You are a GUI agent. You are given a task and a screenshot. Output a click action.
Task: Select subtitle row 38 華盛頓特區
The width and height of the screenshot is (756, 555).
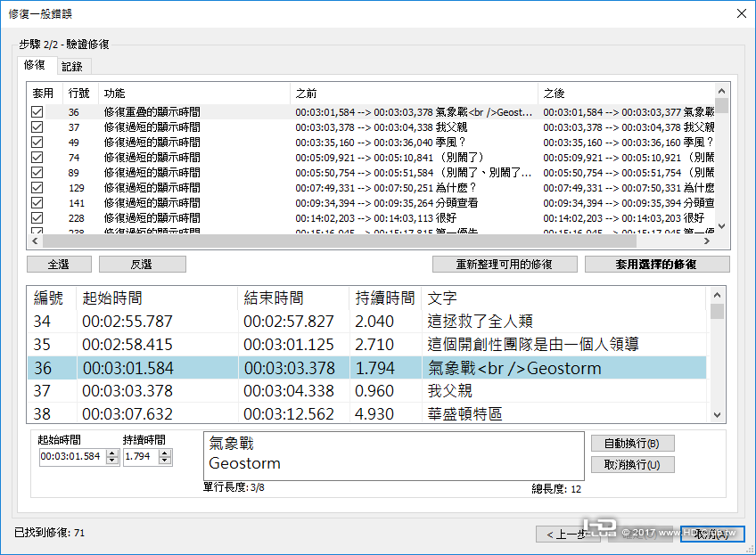[x=367, y=414]
